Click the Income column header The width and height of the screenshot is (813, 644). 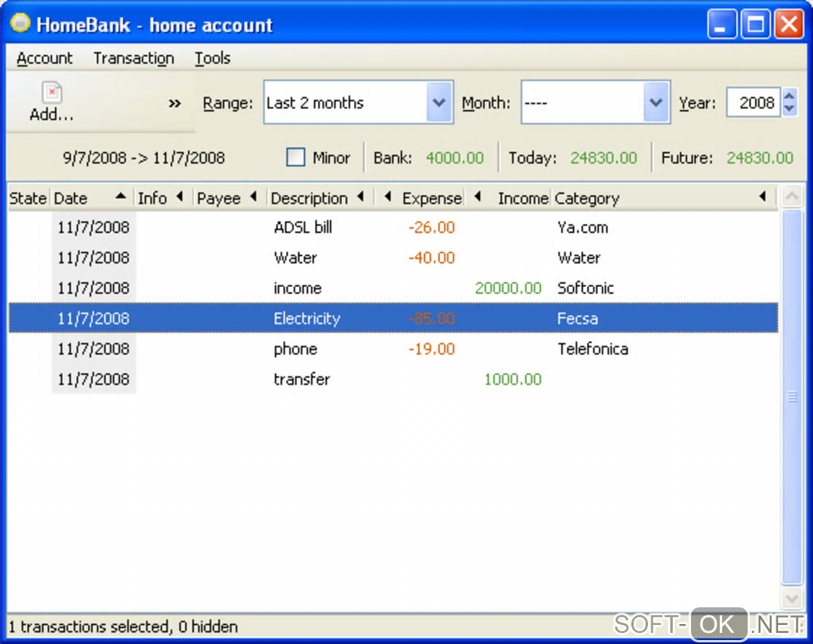tap(509, 198)
